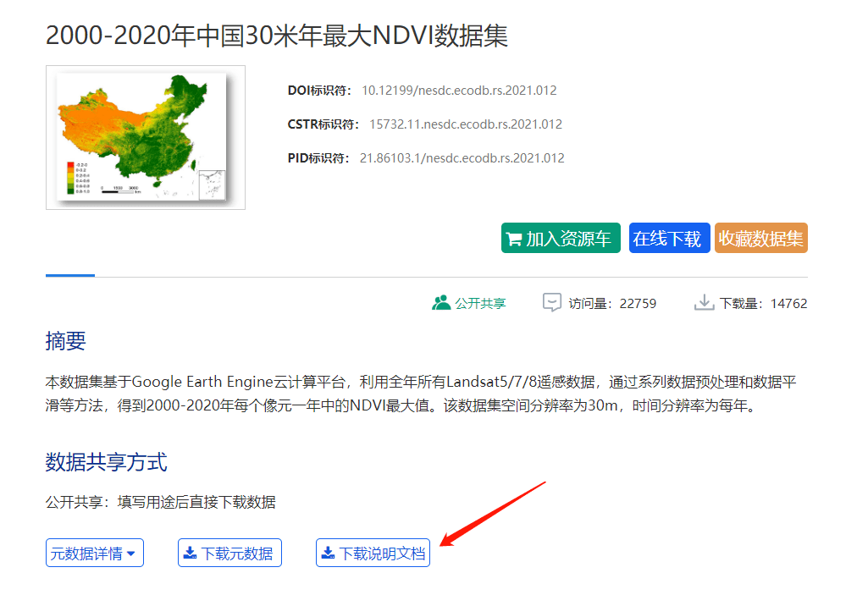Click the 下载说明文档 button
The width and height of the screenshot is (868, 595).
coord(373,552)
